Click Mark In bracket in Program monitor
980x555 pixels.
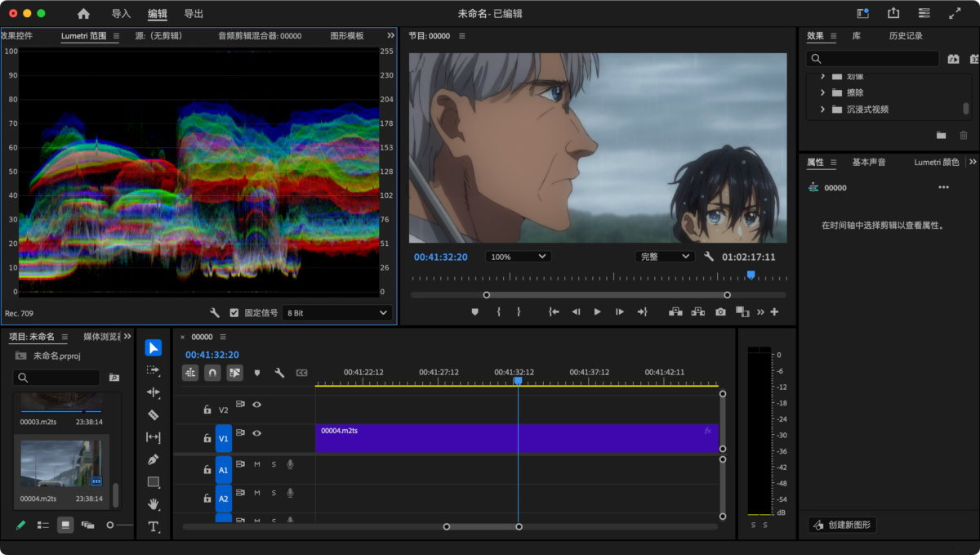[x=497, y=311]
